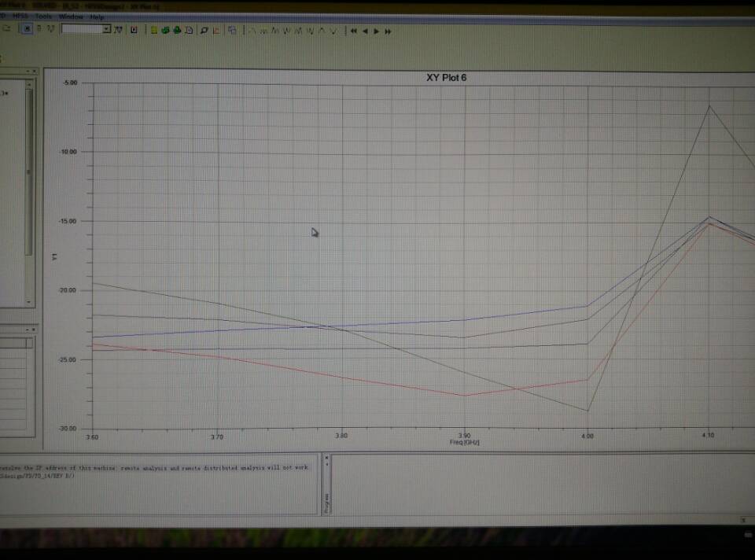Click the fast-forward double arrow playback icon

389,31
